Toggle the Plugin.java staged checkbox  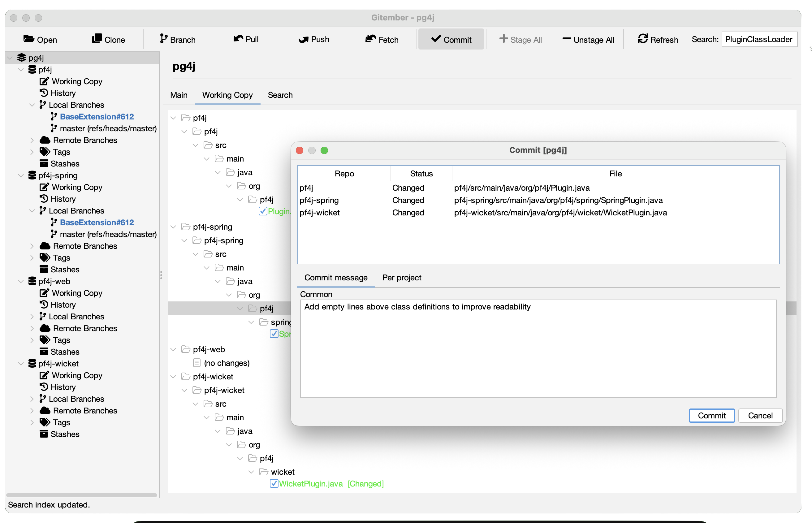tap(263, 211)
